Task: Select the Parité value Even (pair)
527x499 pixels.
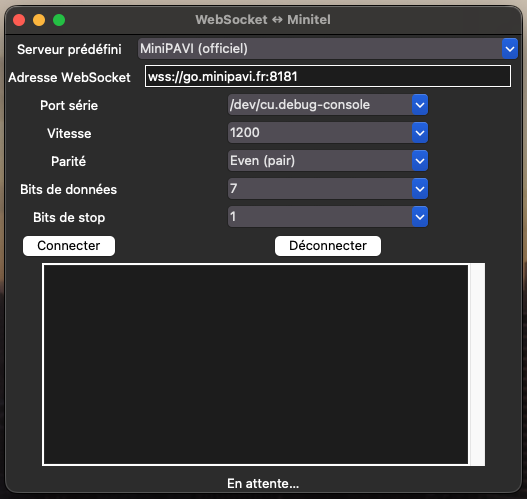Action: [x=328, y=161]
